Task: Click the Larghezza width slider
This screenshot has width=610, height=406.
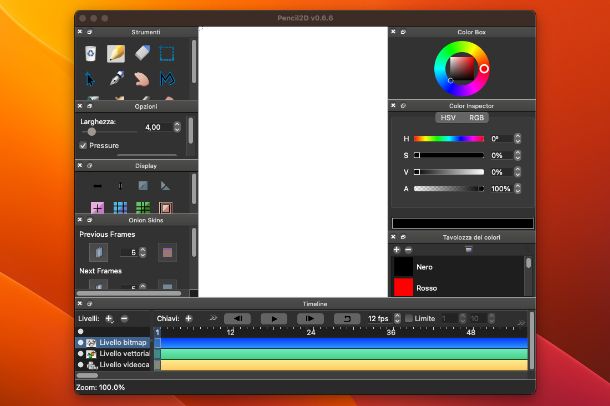Action: point(109,132)
